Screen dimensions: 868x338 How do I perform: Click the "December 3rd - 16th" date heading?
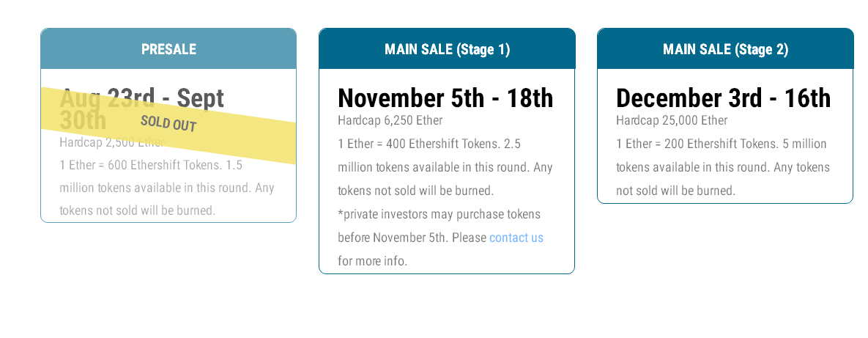point(723,98)
